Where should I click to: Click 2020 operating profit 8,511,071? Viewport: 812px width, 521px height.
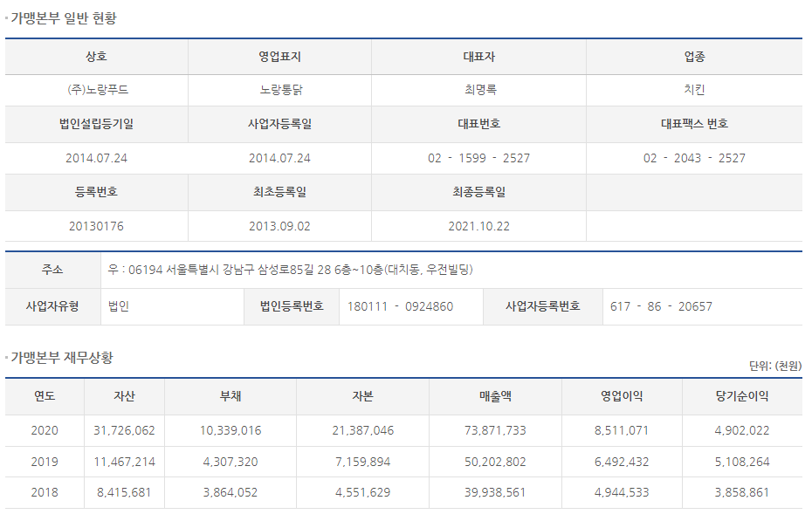(x=622, y=430)
